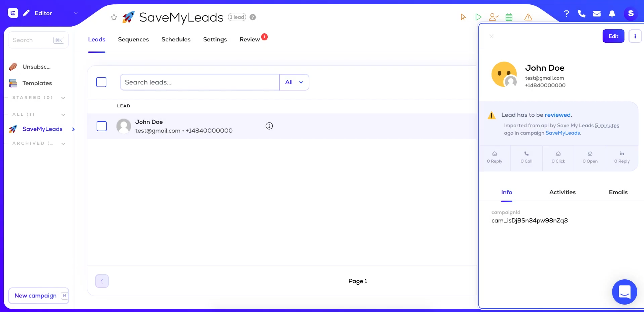
Task: Open help via the white question mark
Action: coord(567,13)
